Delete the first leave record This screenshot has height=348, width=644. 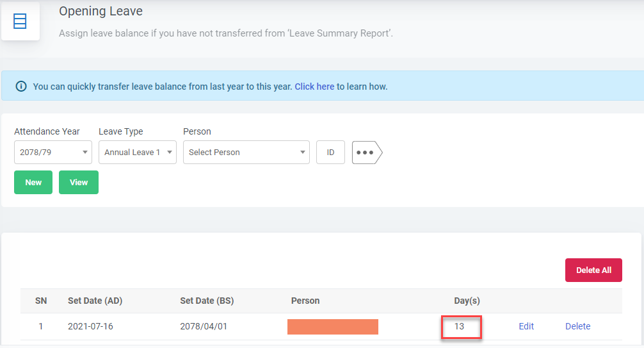click(578, 326)
